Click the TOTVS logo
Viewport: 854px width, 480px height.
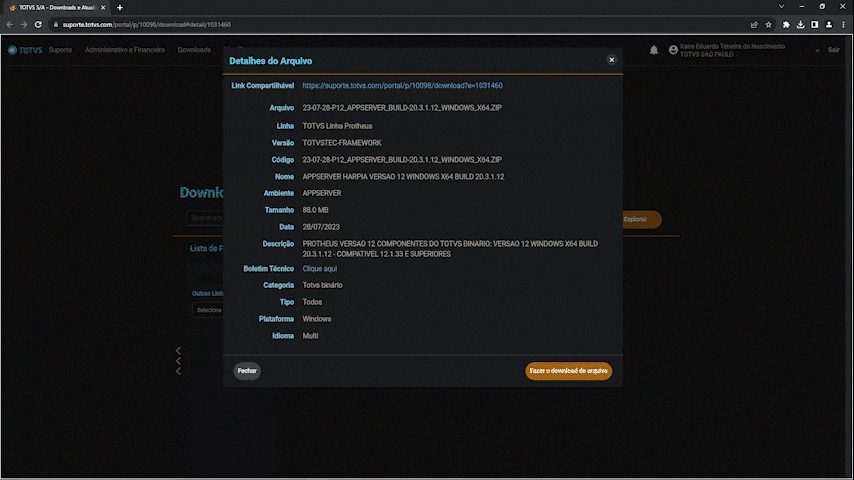tap(25, 50)
